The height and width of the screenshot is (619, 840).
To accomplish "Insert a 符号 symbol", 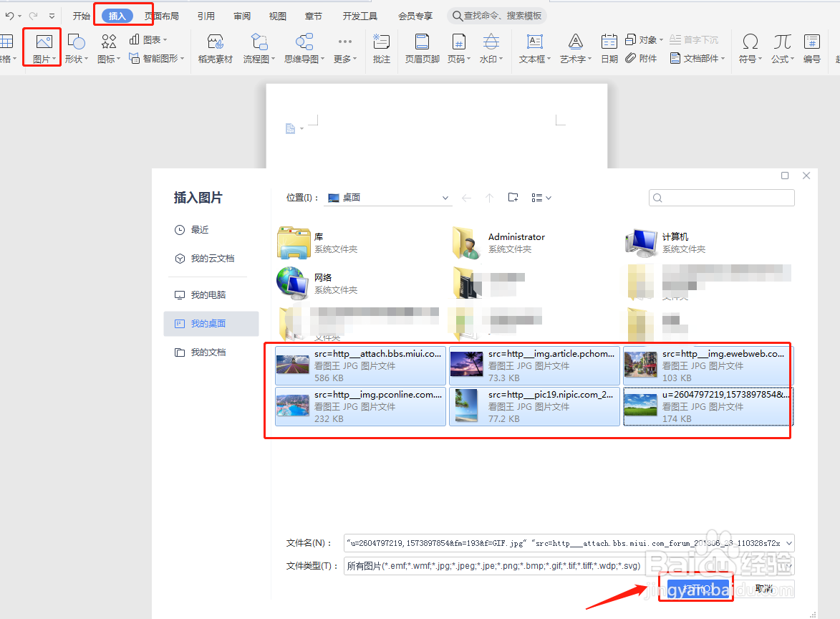I will 750,48.
